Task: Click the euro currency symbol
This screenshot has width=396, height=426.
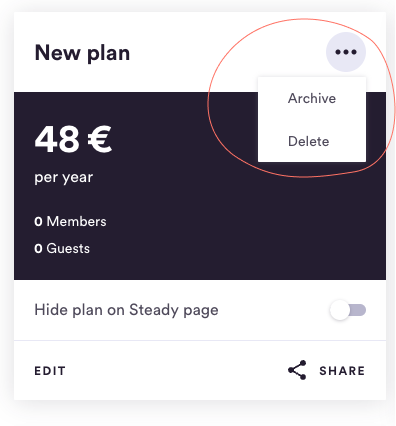Action: [x=100, y=139]
